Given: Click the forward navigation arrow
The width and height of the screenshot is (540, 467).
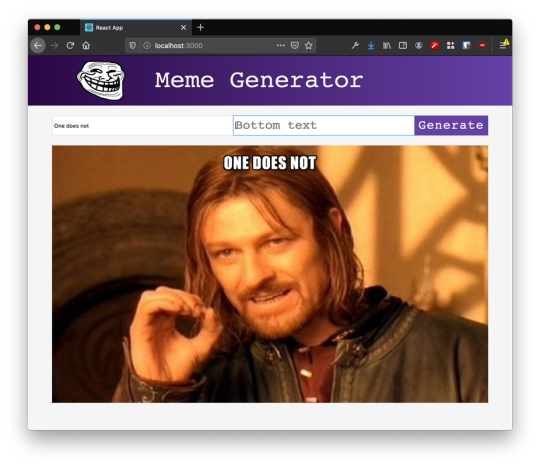Looking at the screenshot, I should pos(54,45).
